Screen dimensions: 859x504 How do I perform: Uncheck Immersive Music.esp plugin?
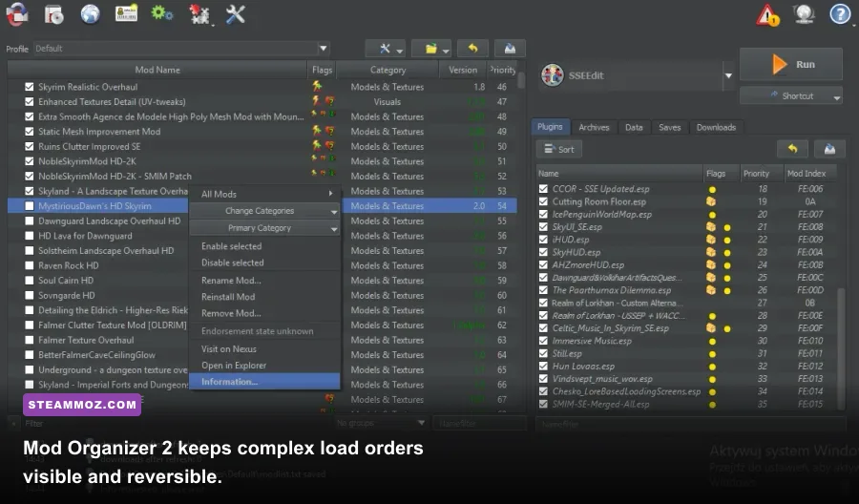[543, 341]
